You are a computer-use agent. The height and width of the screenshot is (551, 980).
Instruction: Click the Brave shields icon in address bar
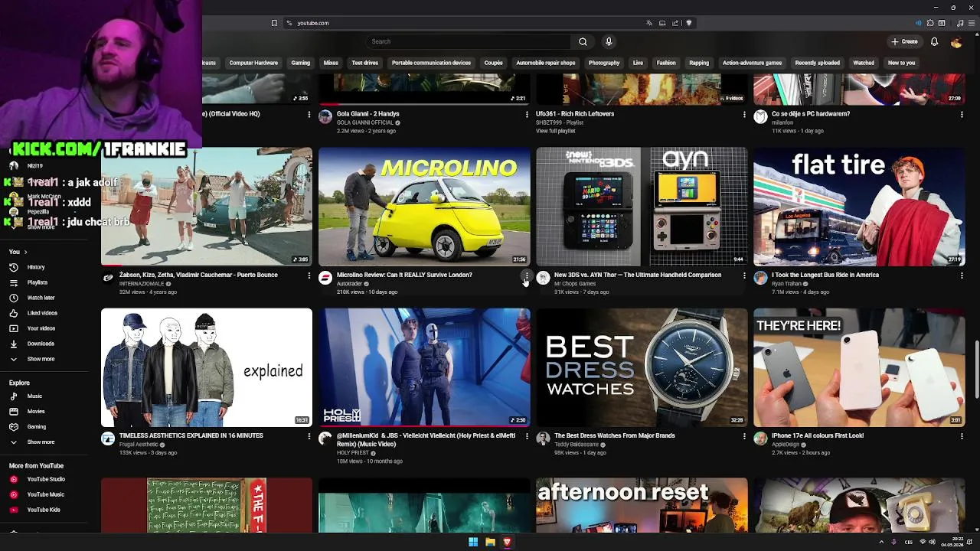click(688, 23)
